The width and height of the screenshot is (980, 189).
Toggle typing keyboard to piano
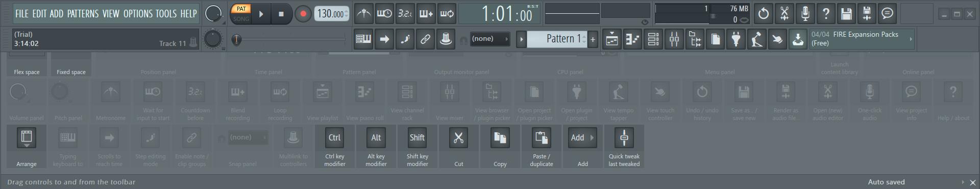tap(363, 39)
